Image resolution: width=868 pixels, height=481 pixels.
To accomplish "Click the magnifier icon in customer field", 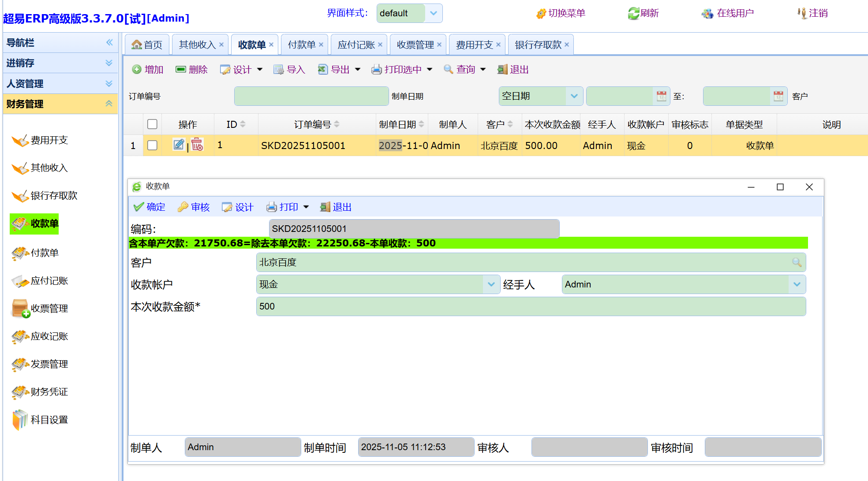I will click(x=797, y=262).
